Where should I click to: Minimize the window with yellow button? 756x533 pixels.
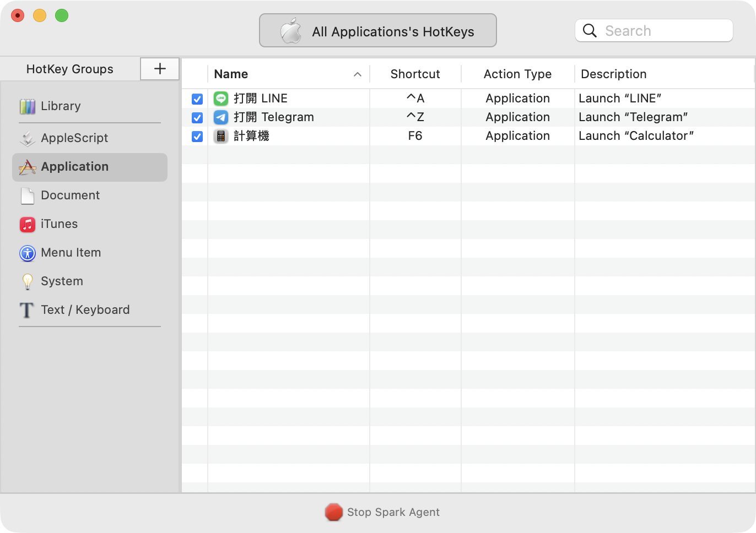(40, 15)
